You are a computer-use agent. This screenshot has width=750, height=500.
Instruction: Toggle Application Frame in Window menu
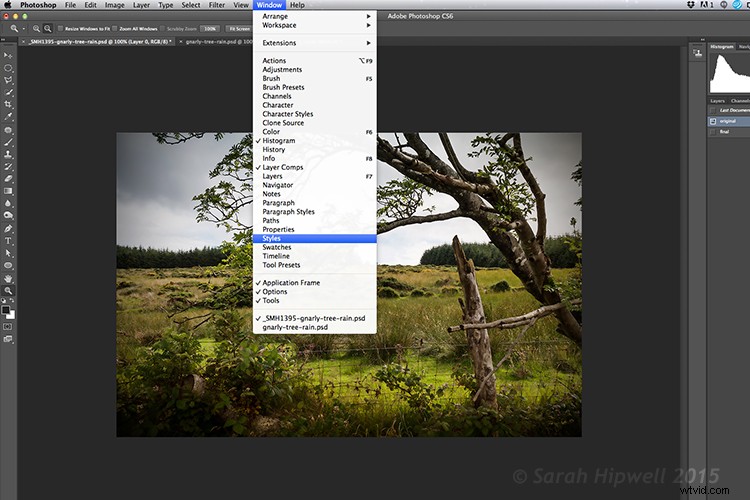point(315,283)
